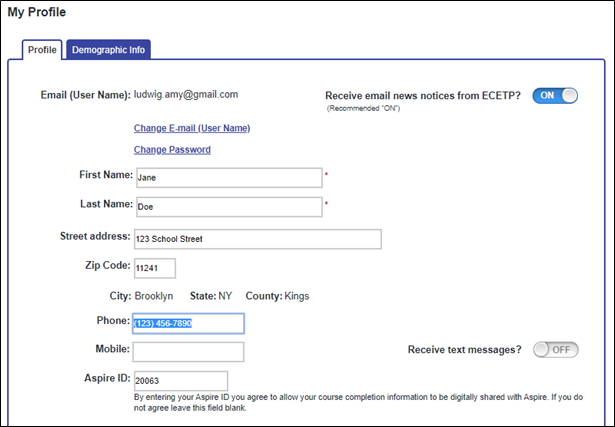This screenshot has width=615, height=427.
Task: Turn off ECETP email news notices toggle
Action: [x=555, y=95]
